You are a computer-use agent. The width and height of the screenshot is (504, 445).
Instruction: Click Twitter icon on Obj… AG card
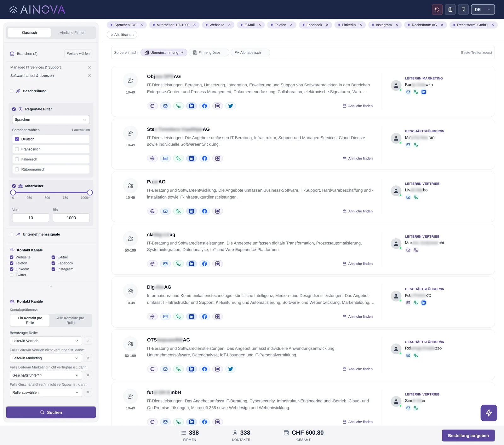point(231,106)
